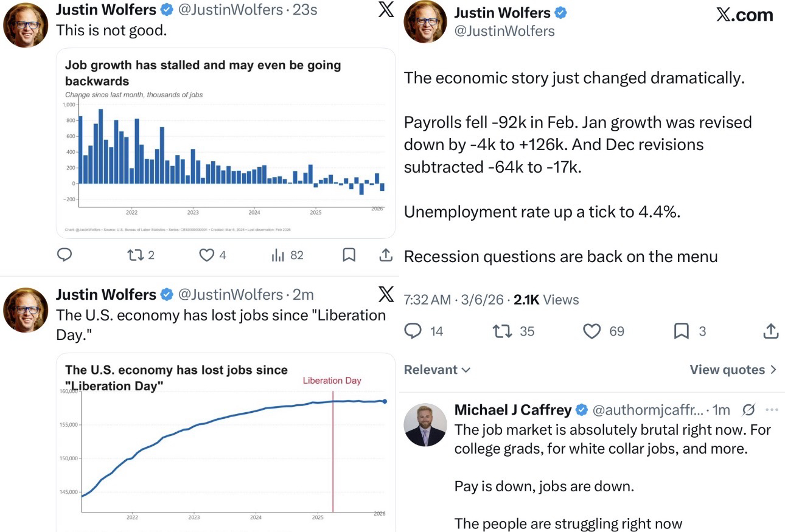Share the job growth chart tweet

pos(386,255)
